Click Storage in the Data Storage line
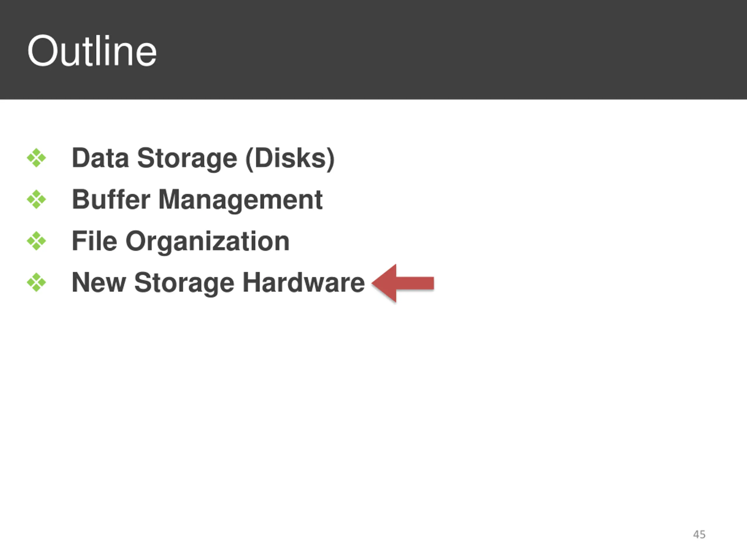 point(187,159)
